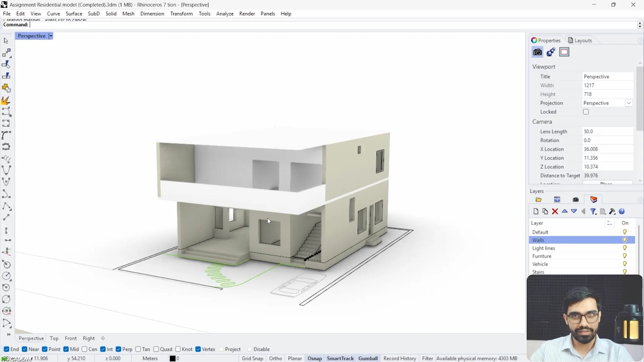Click the red X delete layer icon

[x=555, y=212]
